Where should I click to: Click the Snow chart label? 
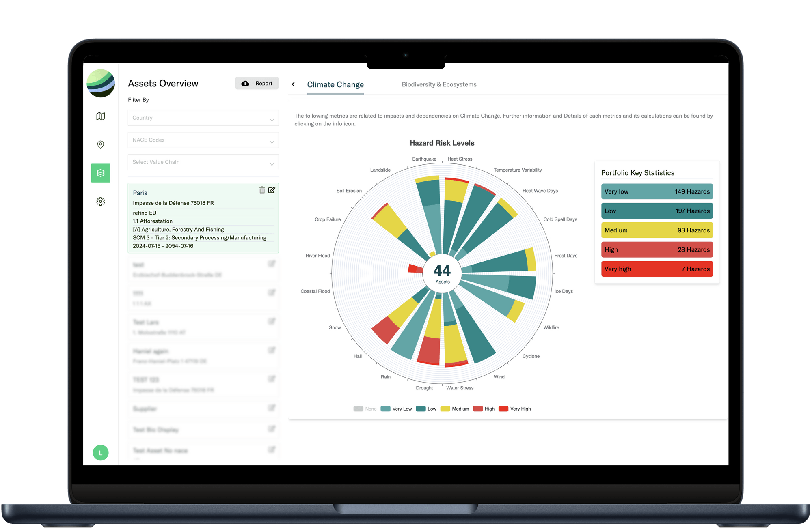tap(335, 327)
